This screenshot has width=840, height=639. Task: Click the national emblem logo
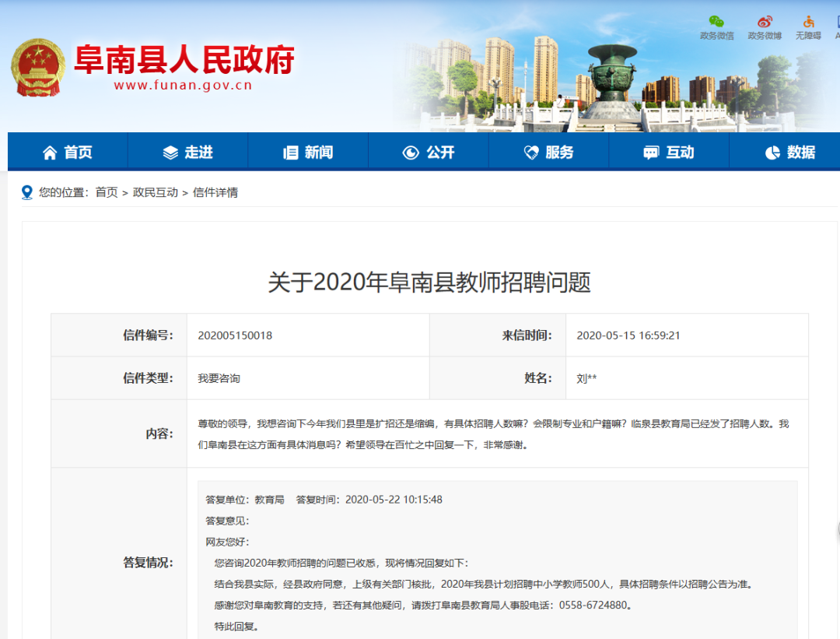[x=37, y=67]
